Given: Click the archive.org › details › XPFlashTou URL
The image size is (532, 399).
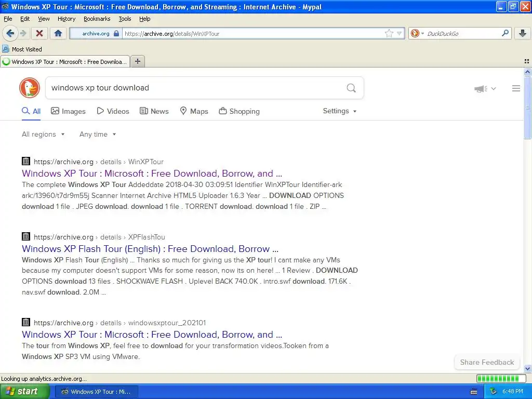Looking at the screenshot, I should (x=99, y=237).
